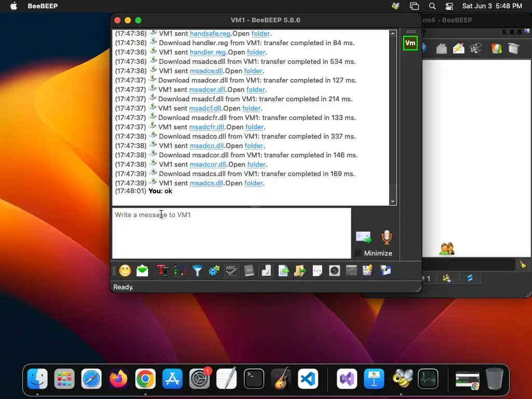The height and width of the screenshot is (399, 532).
Task: Click the green envelope message icon in toolbar
Action: point(142,271)
